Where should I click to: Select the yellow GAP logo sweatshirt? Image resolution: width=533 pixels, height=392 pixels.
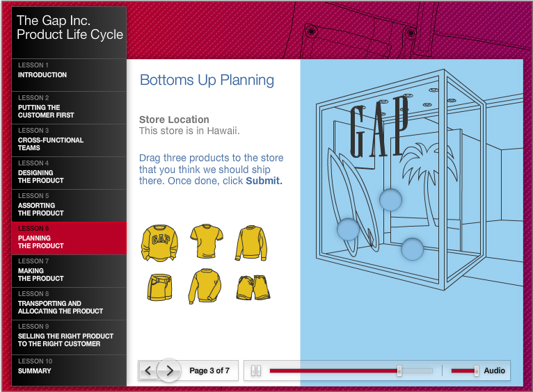pos(160,243)
